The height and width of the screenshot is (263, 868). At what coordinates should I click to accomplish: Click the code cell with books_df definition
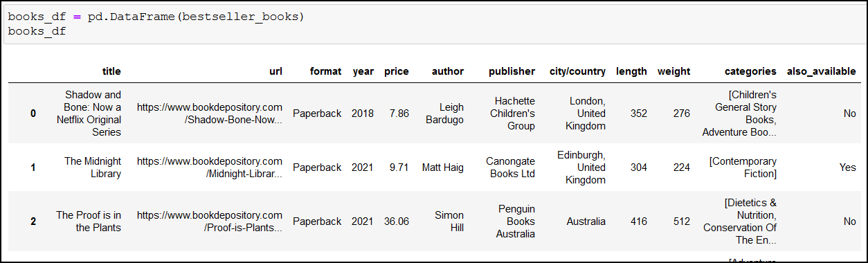coord(433,24)
